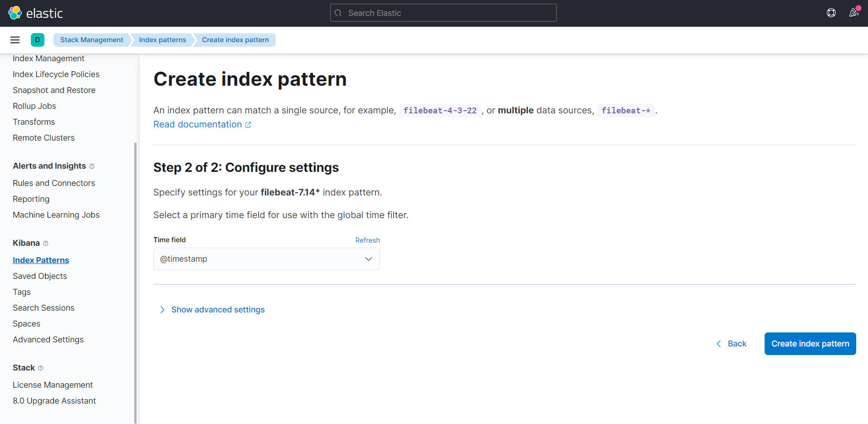Go to Index patterns breadcrumb

(x=162, y=40)
